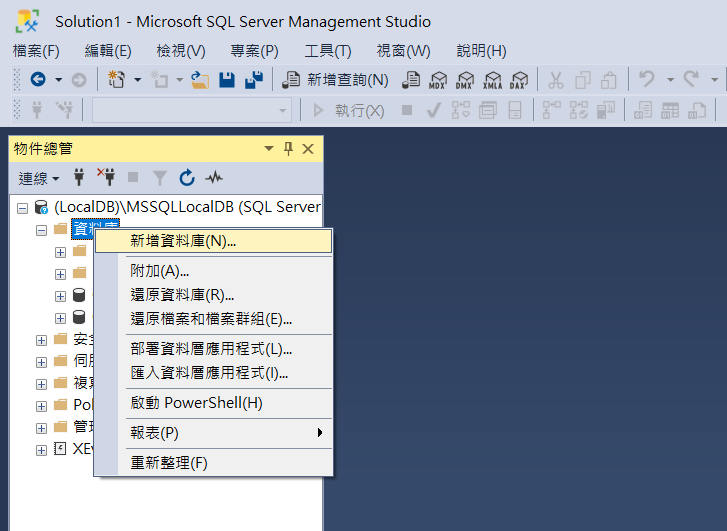Choose 部署資料層應用程式(L)... menu entry
This screenshot has width=727, height=531.
[214, 349]
